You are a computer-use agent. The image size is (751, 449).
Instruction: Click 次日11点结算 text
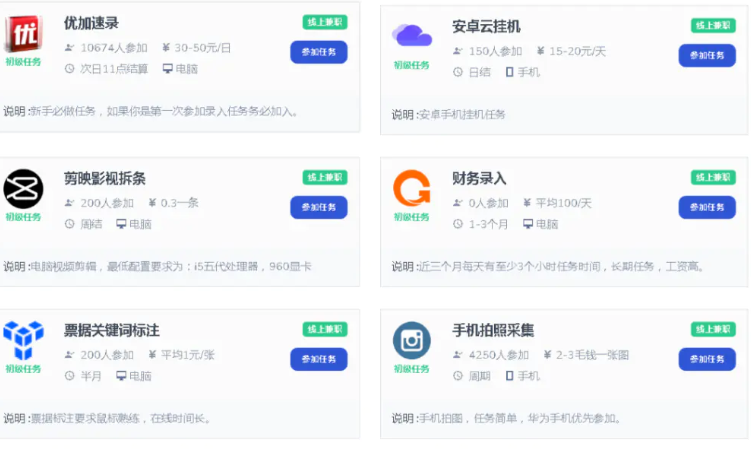[114, 69]
